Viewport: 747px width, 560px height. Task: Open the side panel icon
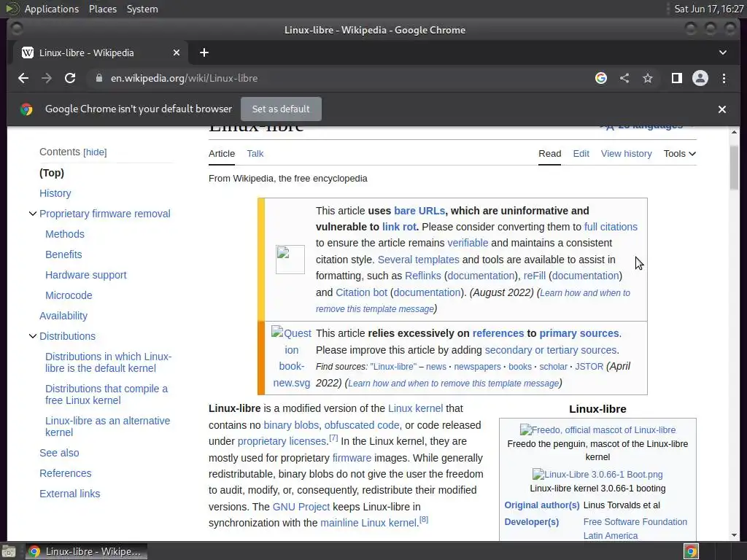676,78
